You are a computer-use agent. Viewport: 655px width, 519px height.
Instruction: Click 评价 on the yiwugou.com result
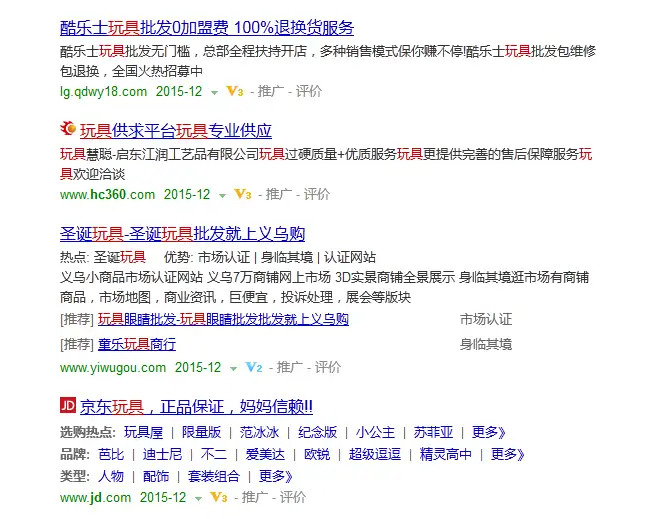(x=328, y=367)
